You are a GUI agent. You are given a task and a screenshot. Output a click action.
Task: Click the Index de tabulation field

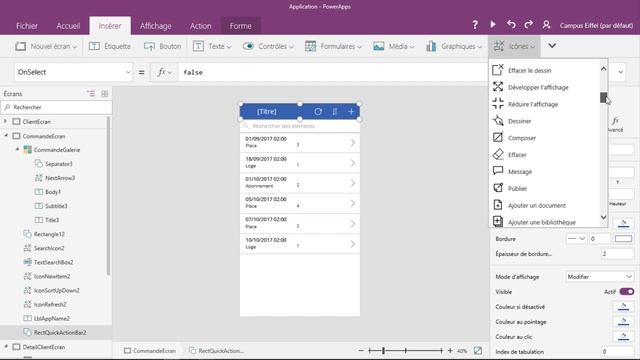tap(617, 351)
